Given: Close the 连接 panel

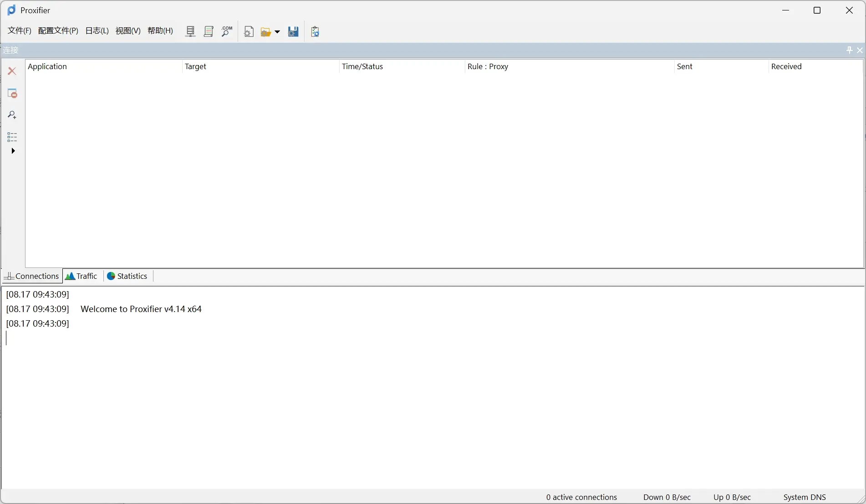Looking at the screenshot, I should click(860, 50).
